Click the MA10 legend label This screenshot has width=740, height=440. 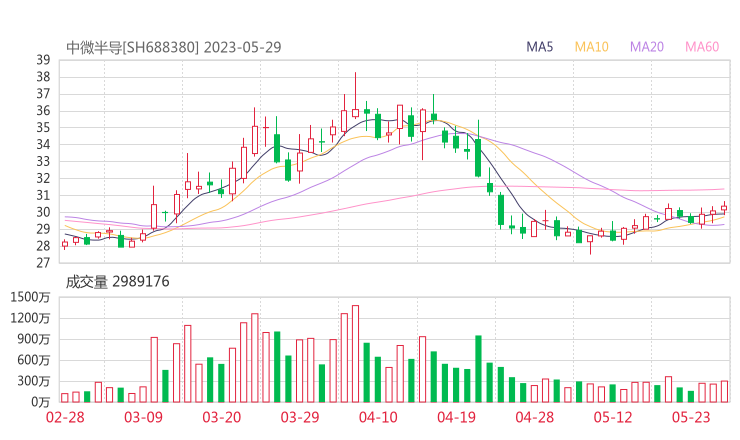pyautogui.click(x=591, y=47)
